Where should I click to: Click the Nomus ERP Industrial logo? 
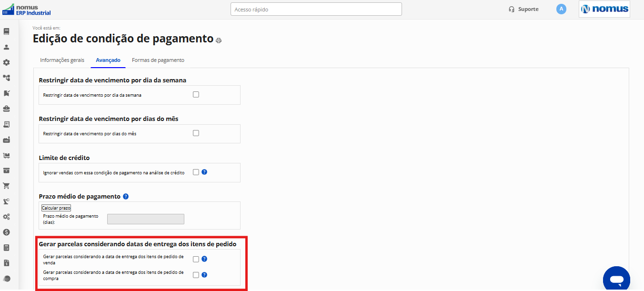pyautogui.click(x=27, y=10)
